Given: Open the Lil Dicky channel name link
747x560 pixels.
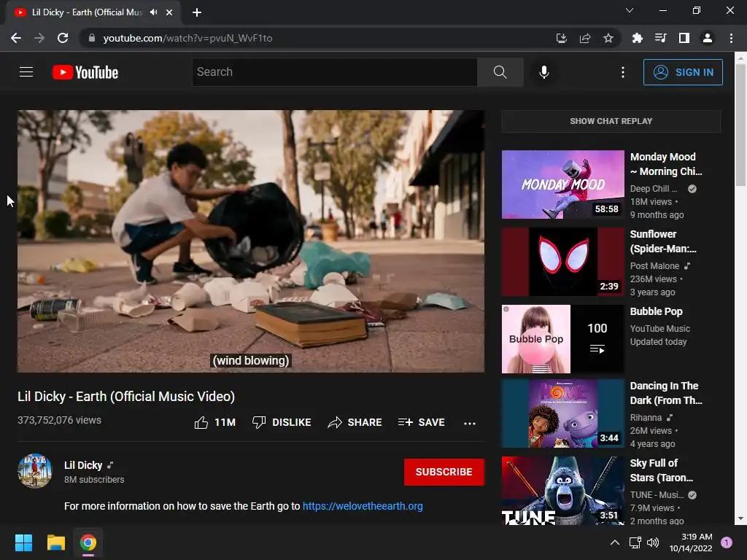Looking at the screenshot, I should pos(83,465).
